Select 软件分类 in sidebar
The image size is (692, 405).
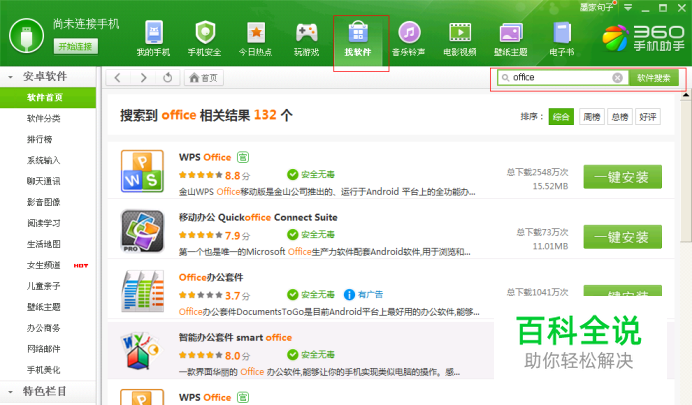[44, 118]
